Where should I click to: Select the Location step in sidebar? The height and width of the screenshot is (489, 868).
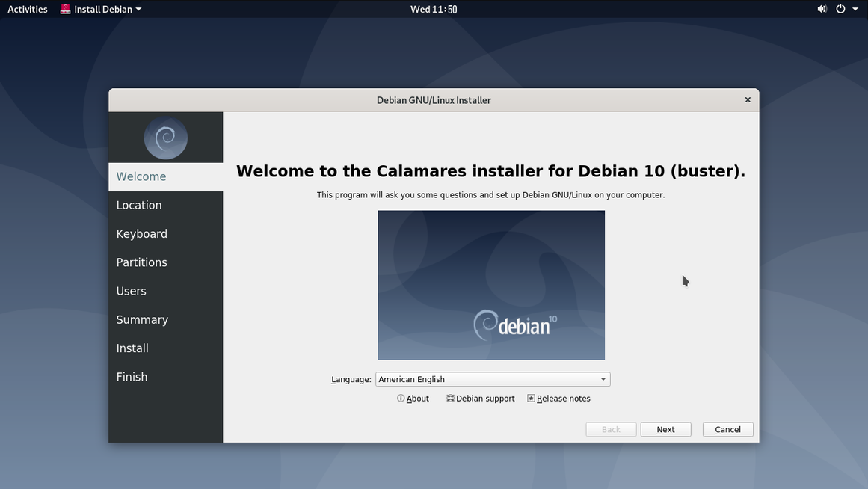tap(165, 206)
